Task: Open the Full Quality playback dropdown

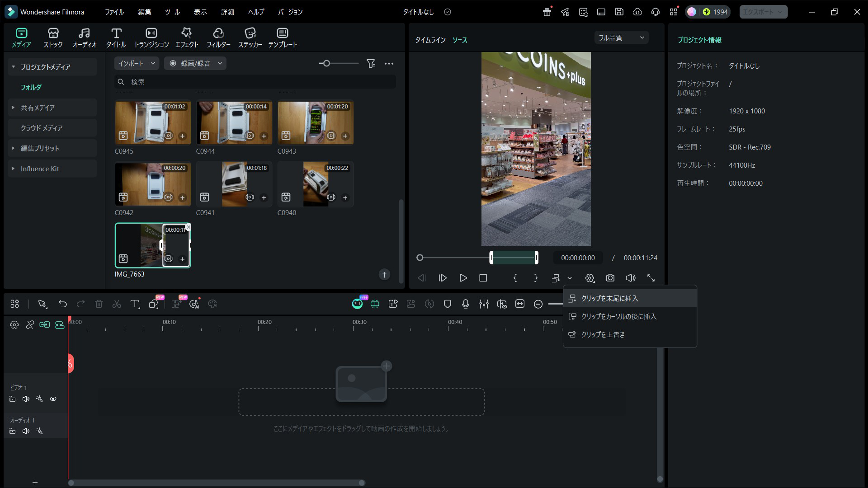Action: pyautogui.click(x=621, y=37)
